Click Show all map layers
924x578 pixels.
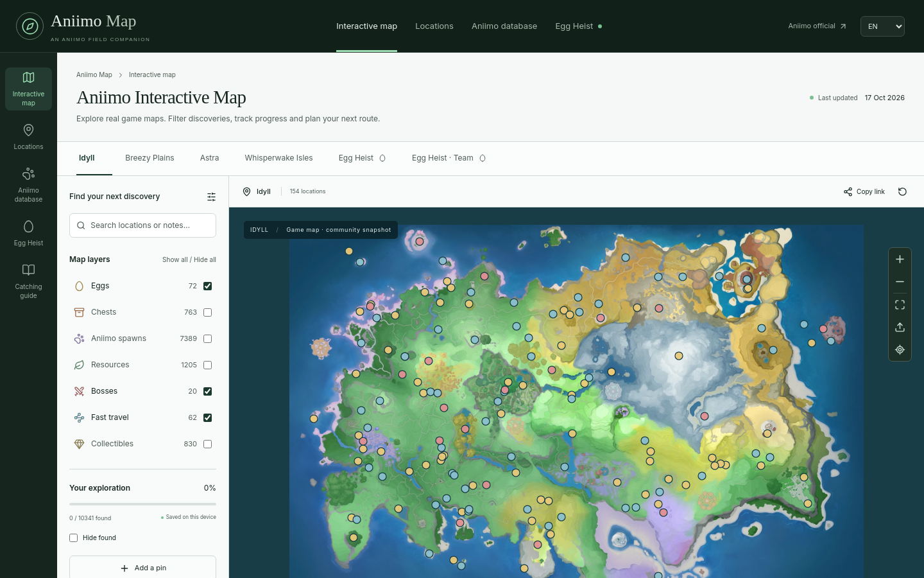(175, 259)
